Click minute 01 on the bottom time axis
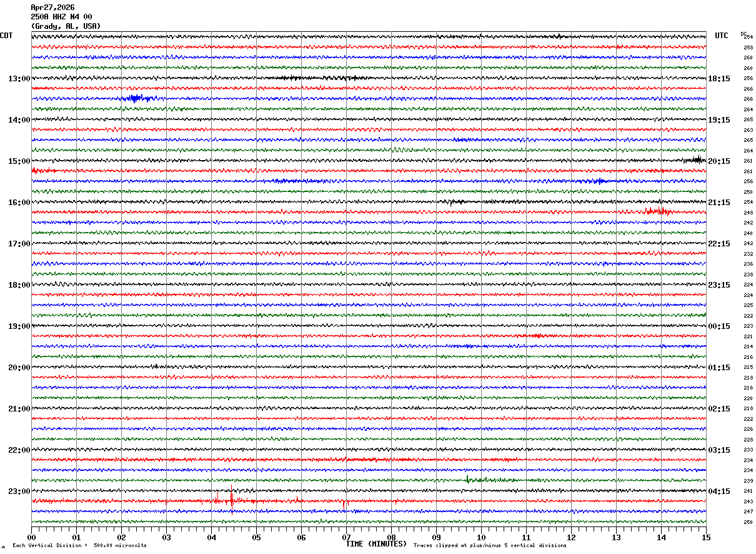 pos(76,537)
